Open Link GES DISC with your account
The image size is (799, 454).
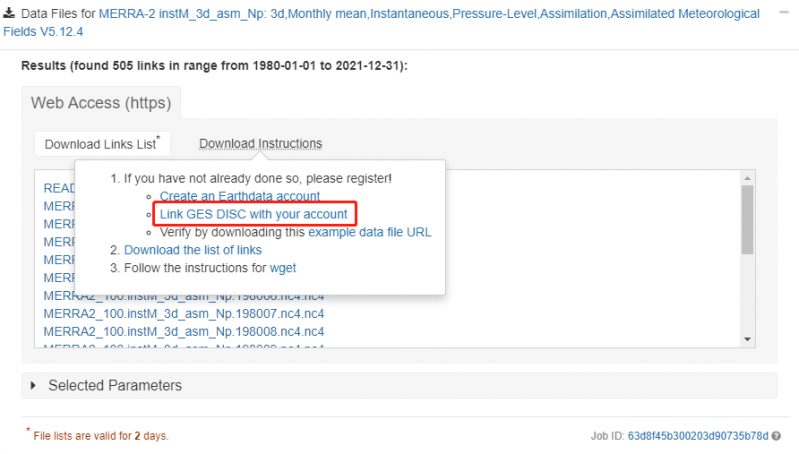253,214
